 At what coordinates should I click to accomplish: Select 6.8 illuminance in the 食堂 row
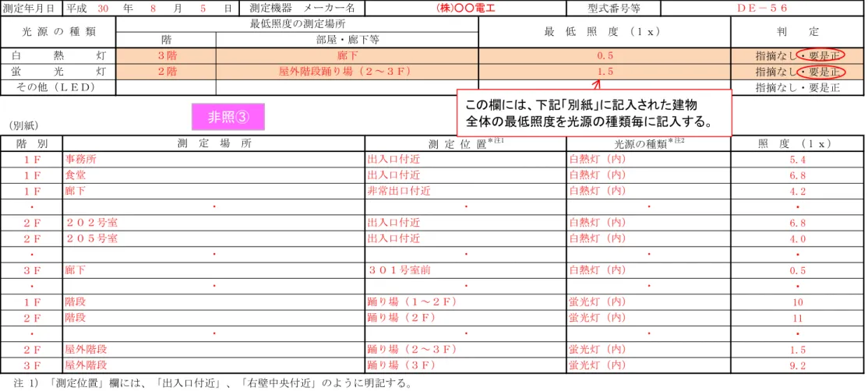tap(798, 174)
